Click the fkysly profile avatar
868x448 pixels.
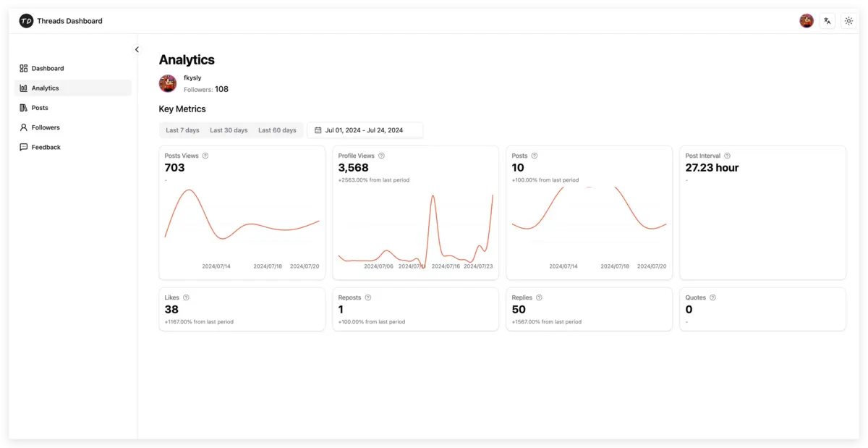click(168, 83)
